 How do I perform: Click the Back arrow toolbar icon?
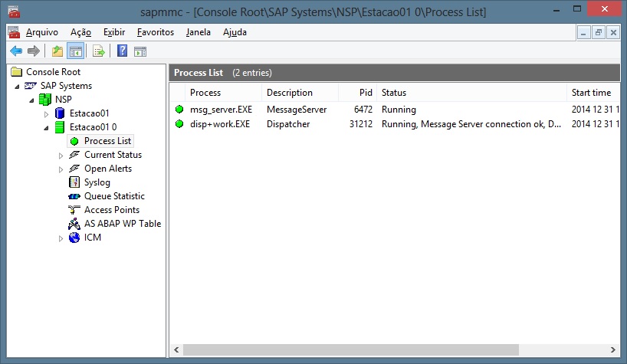coord(15,51)
